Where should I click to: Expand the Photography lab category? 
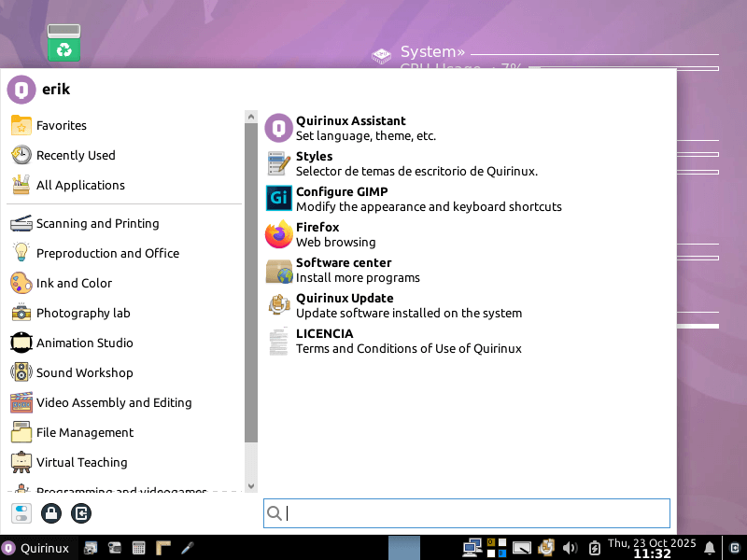82,313
